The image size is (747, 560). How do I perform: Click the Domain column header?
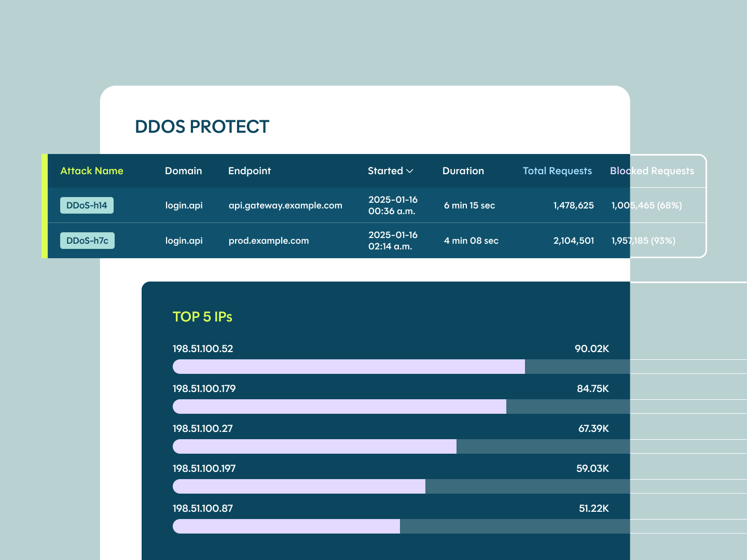click(x=184, y=171)
